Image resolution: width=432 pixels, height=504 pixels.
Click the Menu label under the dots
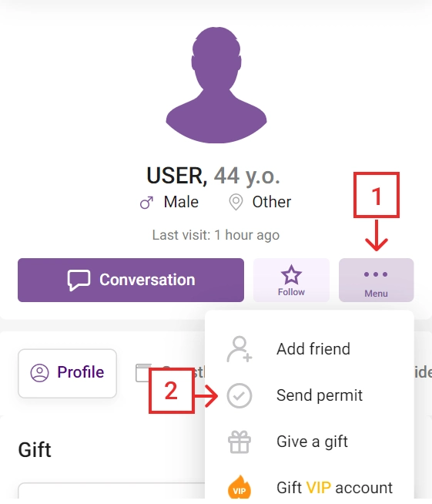(376, 294)
